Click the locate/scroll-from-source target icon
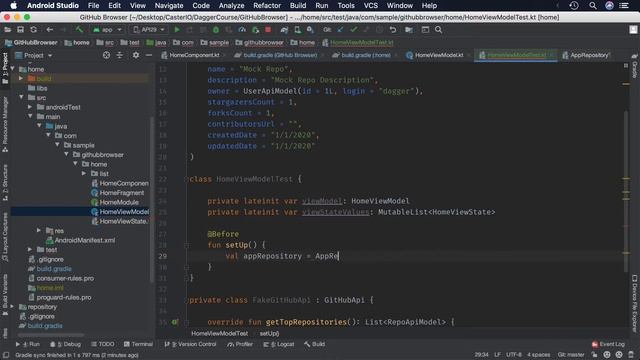The width and height of the screenshot is (640, 360). point(106,55)
